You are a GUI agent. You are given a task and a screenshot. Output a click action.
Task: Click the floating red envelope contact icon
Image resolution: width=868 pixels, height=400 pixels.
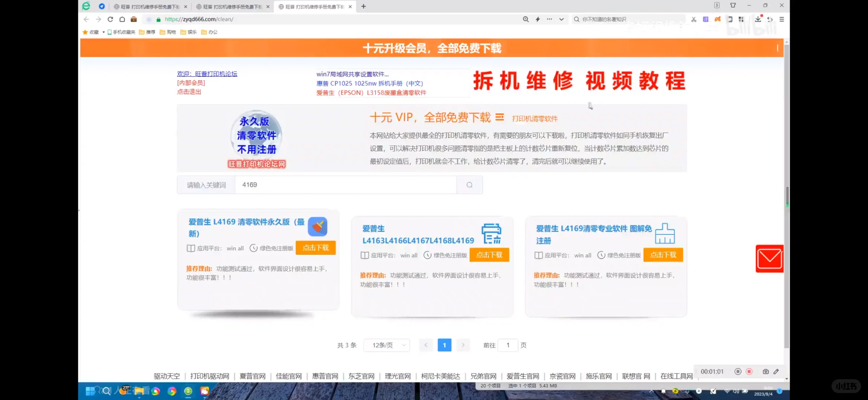(x=769, y=259)
